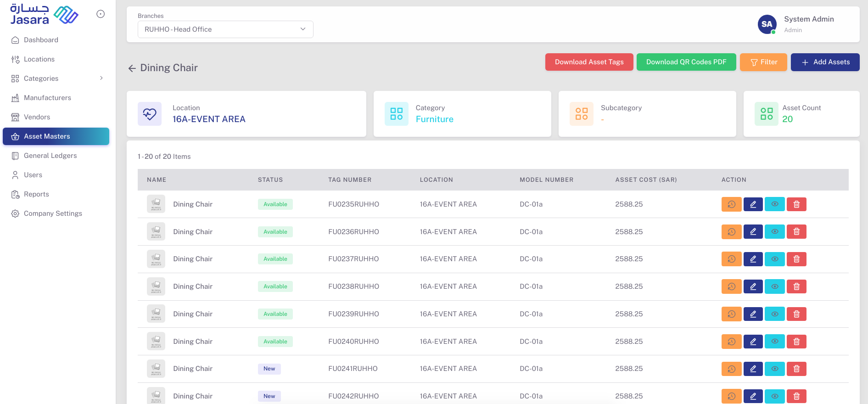Click thumbnail image of first Dining Chair
868x404 pixels.
tap(156, 204)
